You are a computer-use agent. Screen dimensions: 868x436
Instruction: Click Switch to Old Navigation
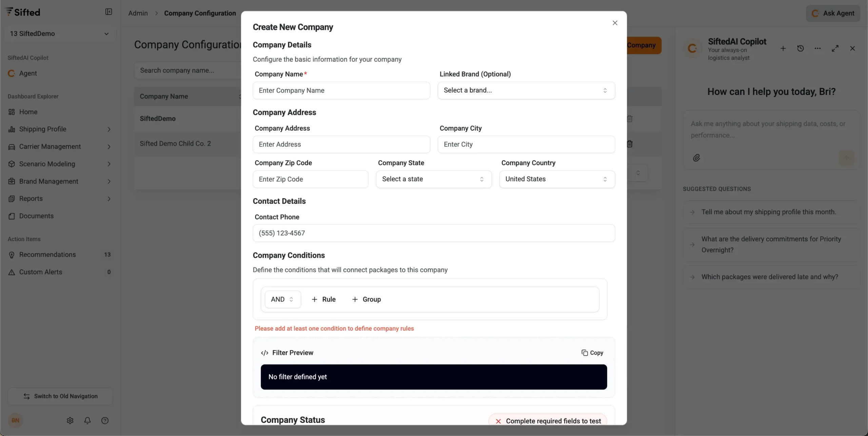pos(60,396)
